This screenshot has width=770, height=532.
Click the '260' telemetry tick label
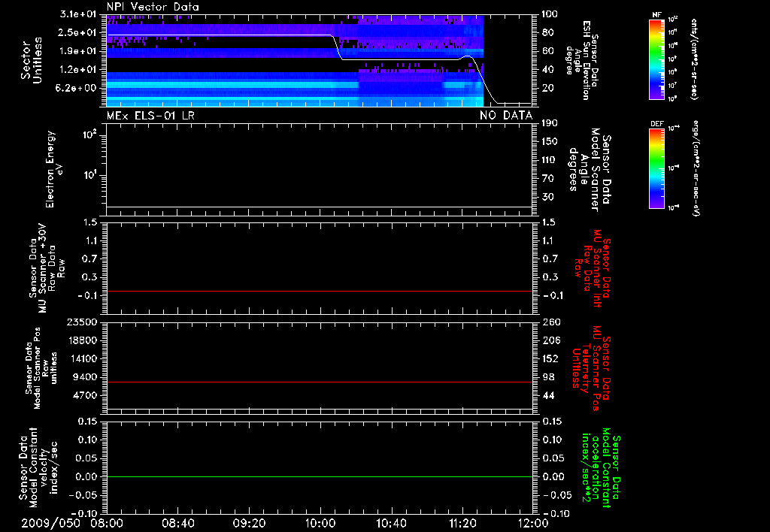tap(551, 322)
